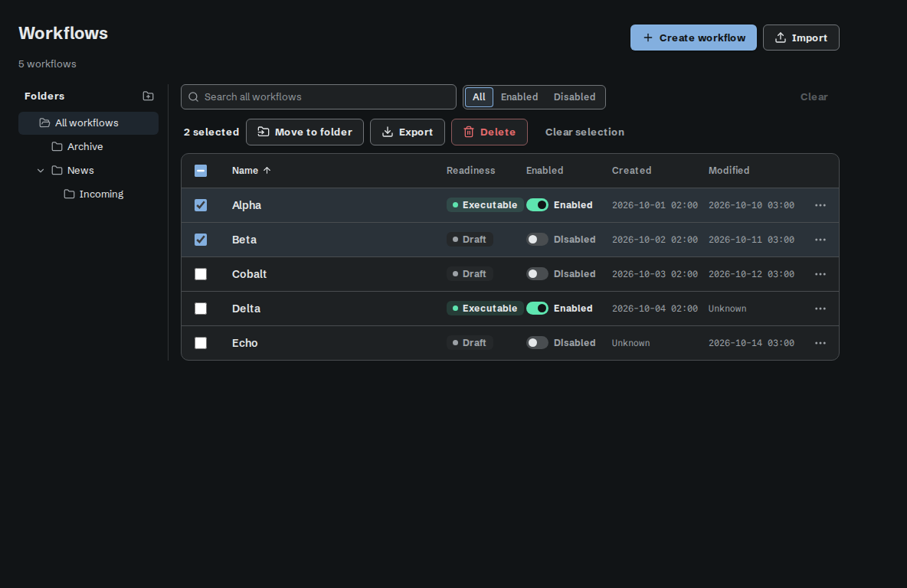Disable the Alpha workflow toggle
The height and width of the screenshot is (588, 907).
click(537, 204)
